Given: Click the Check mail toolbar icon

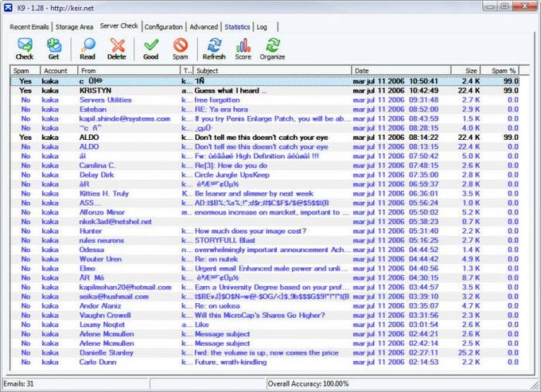Looking at the screenshot, I should click(25, 49).
